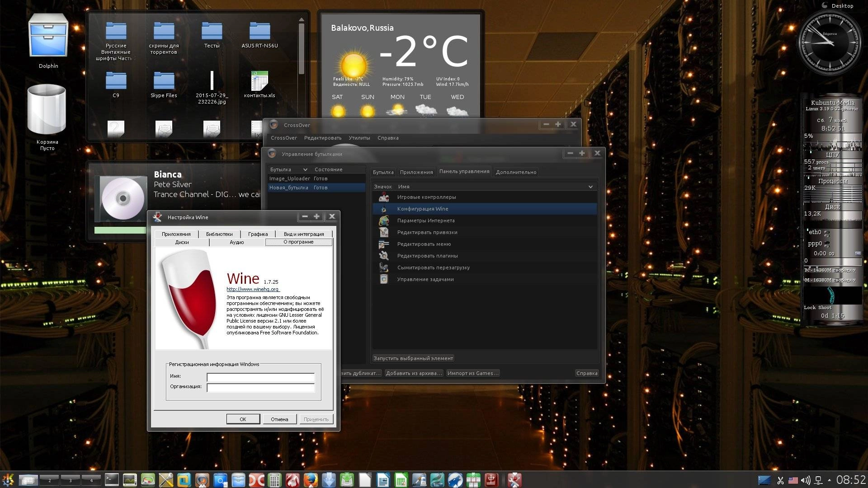Click the Wine settings task in taskbar

514,479
